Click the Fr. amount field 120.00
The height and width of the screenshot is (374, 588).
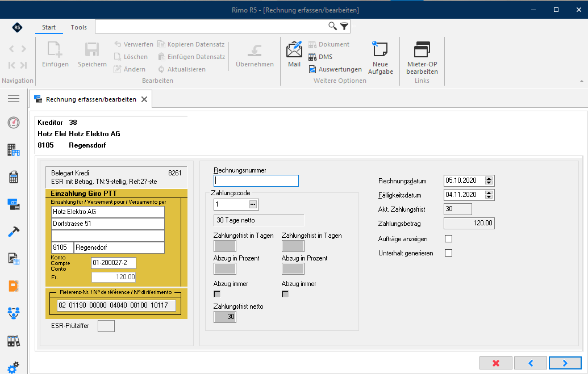[114, 277]
